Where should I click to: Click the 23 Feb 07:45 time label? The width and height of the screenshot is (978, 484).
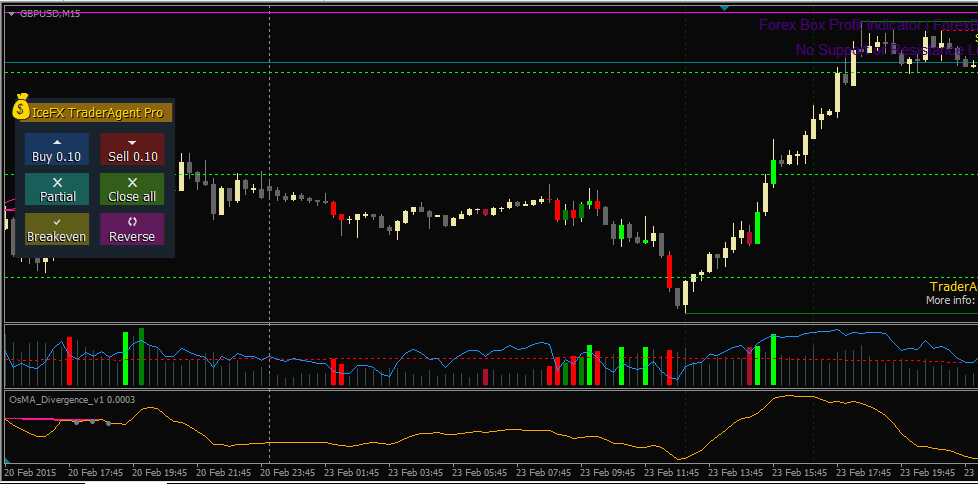click(543, 472)
